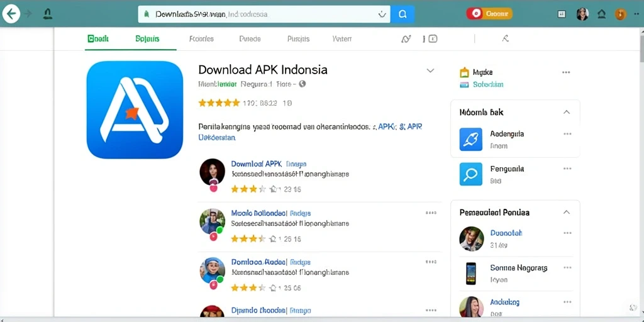Click the boxed icon beside the squiggle icon
The width and height of the screenshot is (644, 322).
tap(433, 39)
